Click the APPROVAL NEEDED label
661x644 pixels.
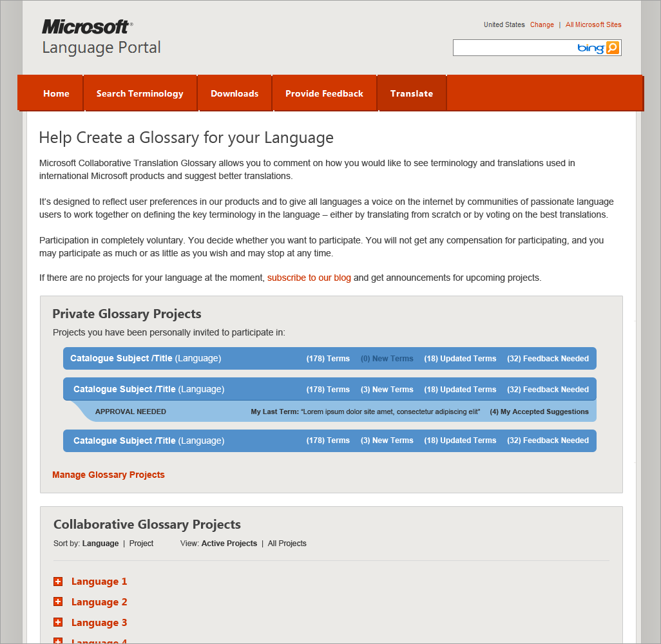(131, 412)
